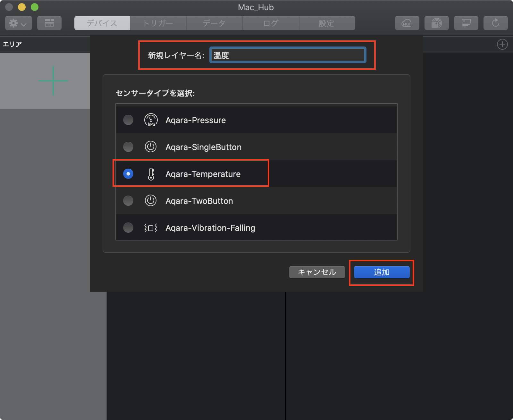Screen dimensions: 513x420
Task: Click the 新規レイヤー名 input field
Action: [288, 55]
